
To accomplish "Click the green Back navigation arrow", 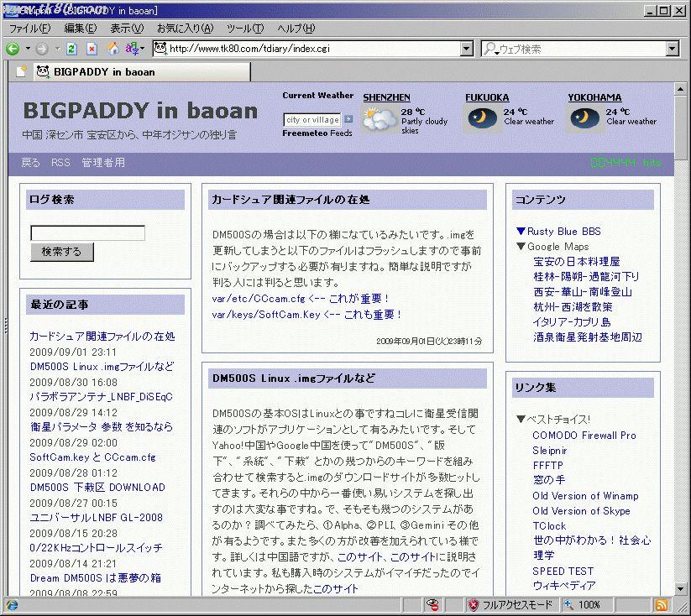I will (13, 49).
